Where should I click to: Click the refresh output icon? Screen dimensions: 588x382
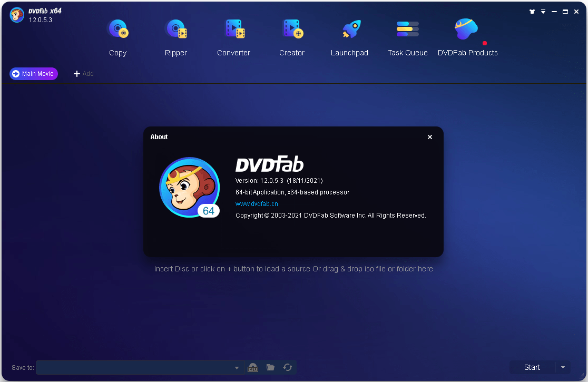click(288, 367)
